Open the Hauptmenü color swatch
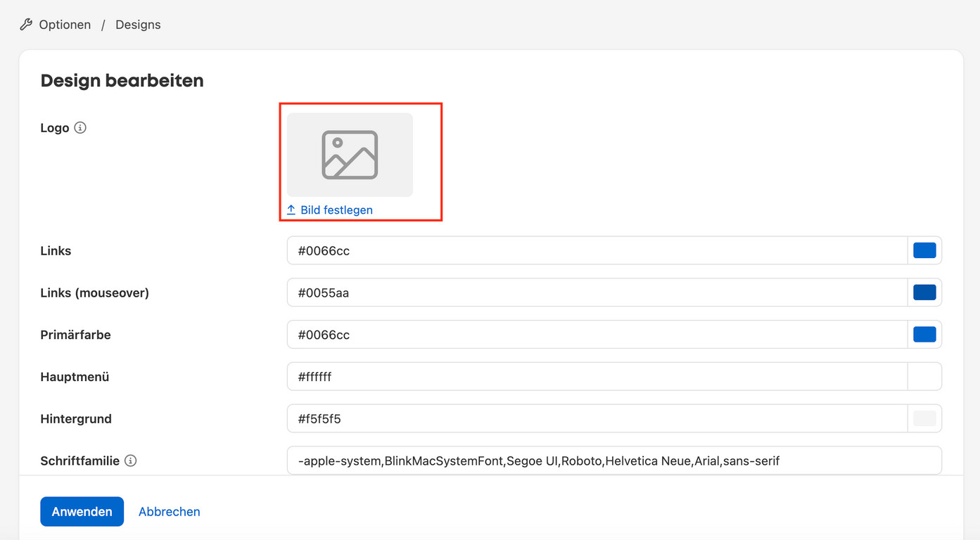The width and height of the screenshot is (980, 540). (924, 377)
